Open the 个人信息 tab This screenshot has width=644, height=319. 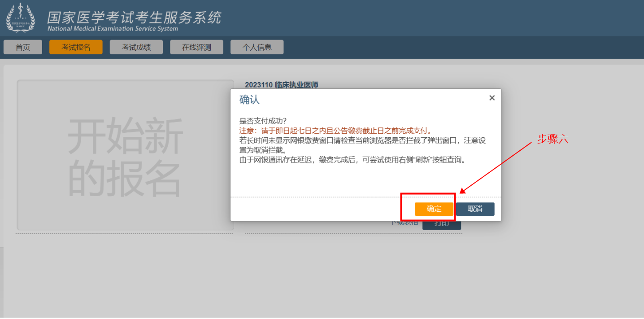click(257, 47)
